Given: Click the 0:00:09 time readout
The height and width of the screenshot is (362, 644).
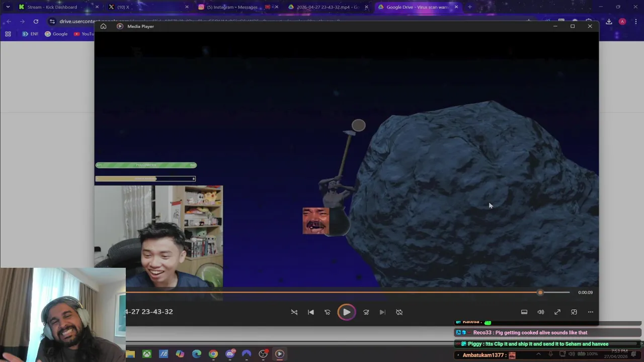Looking at the screenshot, I should 585,292.
